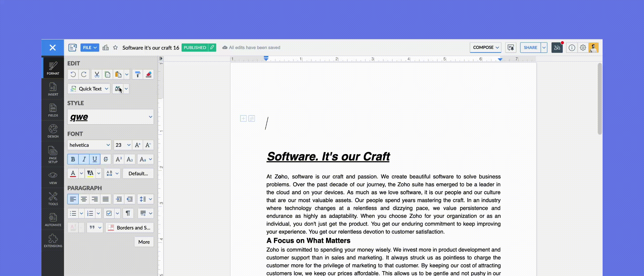Open font size 23 dropdown
This screenshot has width=644, height=276.
pos(123,145)
